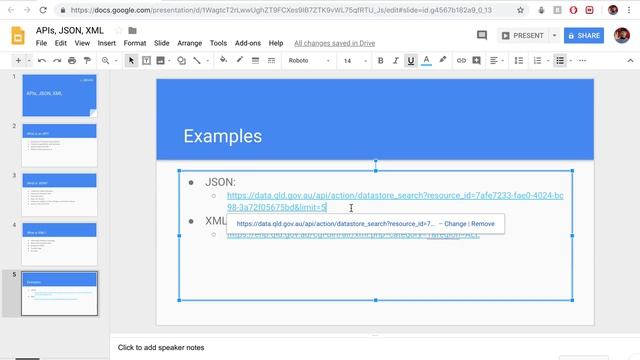This screenshot has height=360, width=640.
Task: Show more toolbar options ellipsis
Action: pos(582,61)
